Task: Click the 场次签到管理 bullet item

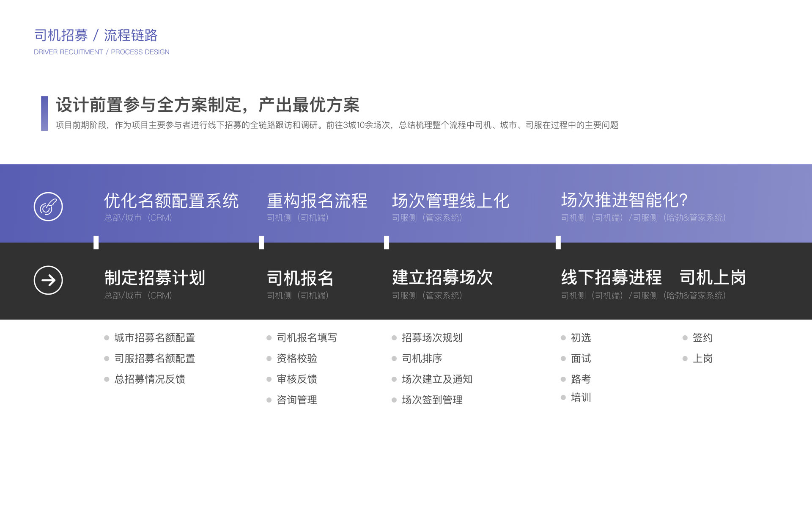Action: tap(432, 400)
